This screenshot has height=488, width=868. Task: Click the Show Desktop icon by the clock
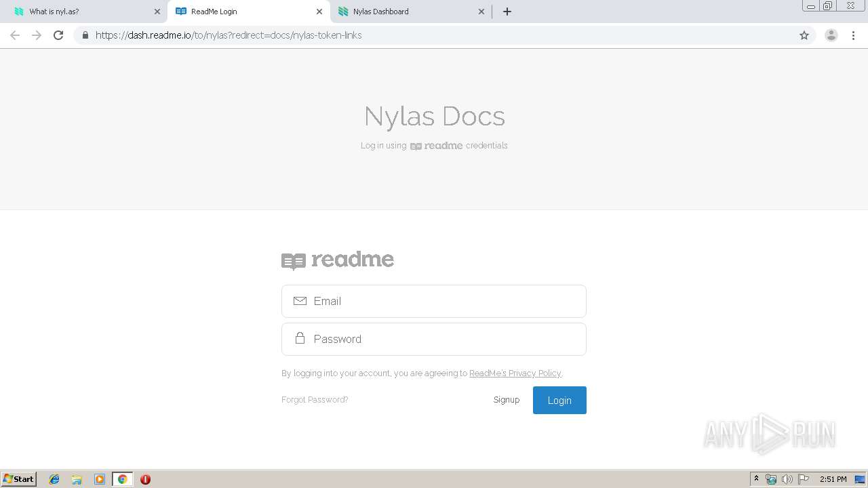859,479
